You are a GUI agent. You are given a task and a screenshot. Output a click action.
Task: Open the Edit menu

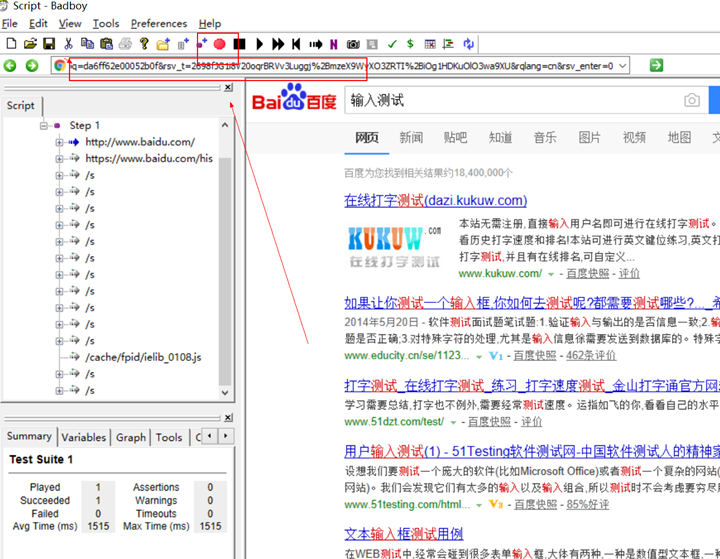[38, 23]
